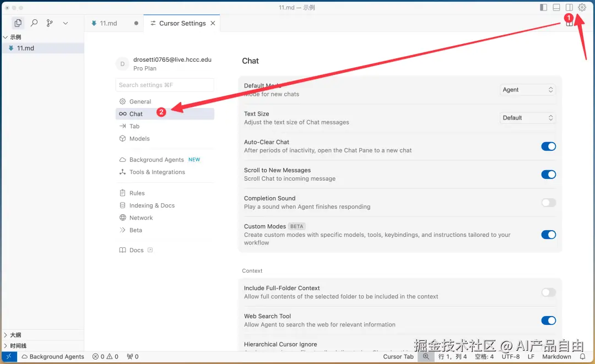Enable the Completion Sound toggle
Viewport: 595px width, 364px height.
548,203
